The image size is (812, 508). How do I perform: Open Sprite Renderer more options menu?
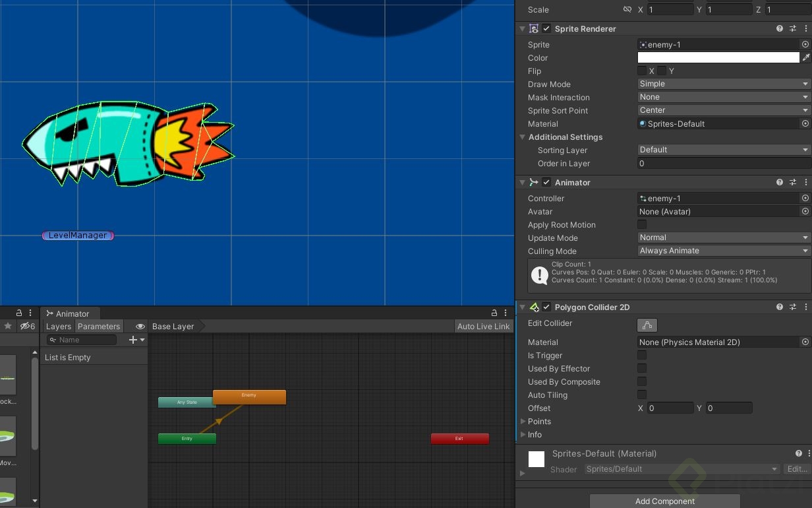click(x=805, y=29)
